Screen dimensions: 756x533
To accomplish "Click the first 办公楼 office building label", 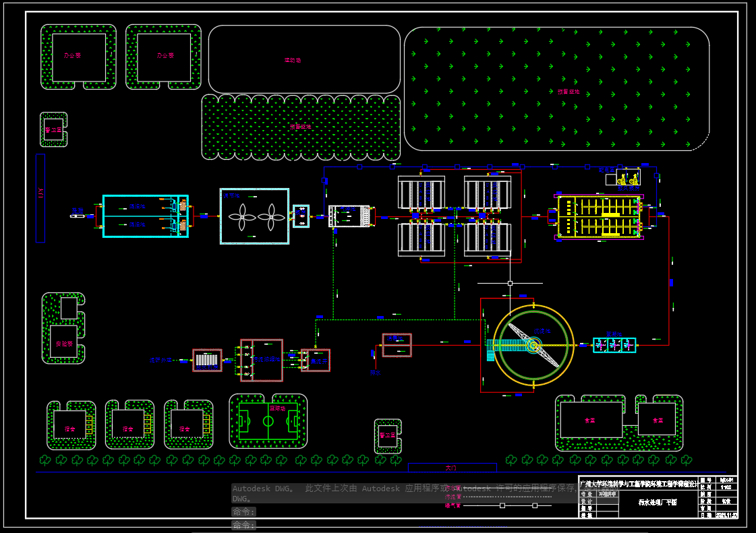I will point(72,55).
